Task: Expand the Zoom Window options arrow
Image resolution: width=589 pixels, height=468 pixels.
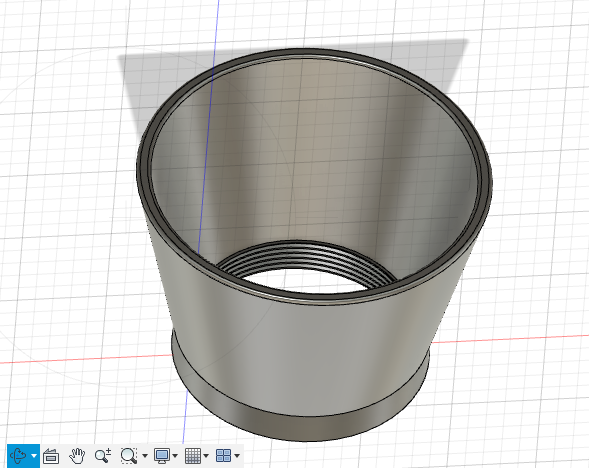Action: pyautogui.click(x=145, y=456)
